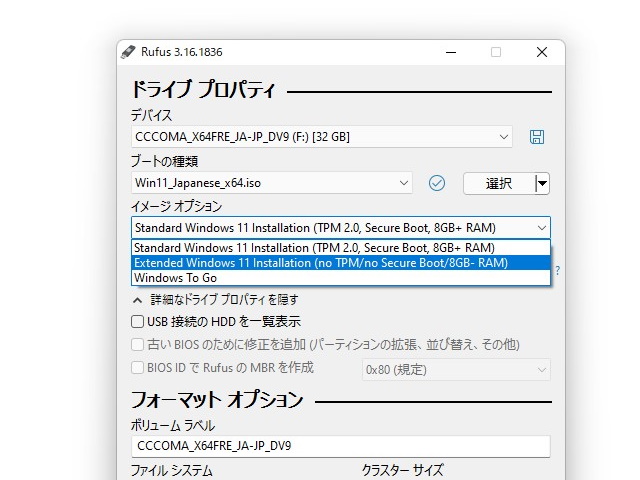Check USB 接続の HDD を一覧表示
This screenshot has height=480, width=640.
click(137, 322)
